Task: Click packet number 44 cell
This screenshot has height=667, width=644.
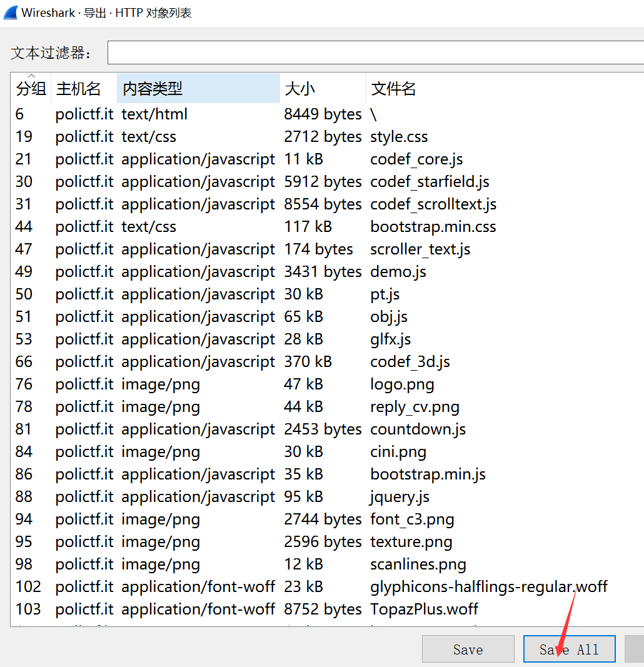Action: click(x=24, y=227)
